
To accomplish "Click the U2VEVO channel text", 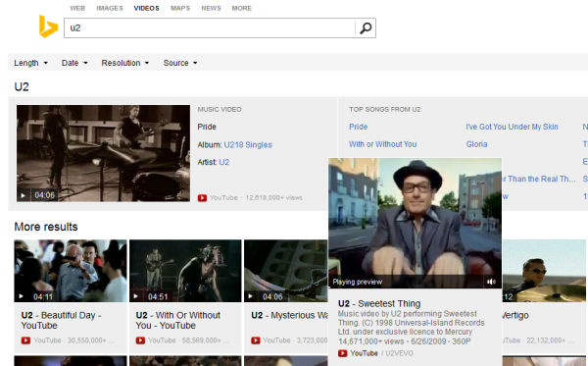I will tap(399, 353).
